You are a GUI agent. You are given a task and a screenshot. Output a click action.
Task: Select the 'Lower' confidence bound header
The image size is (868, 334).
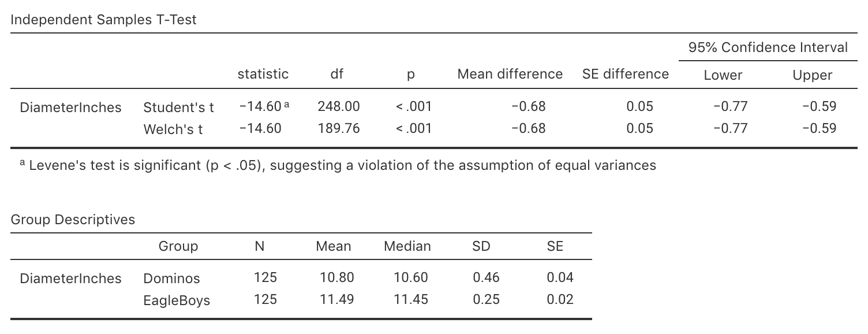tap(723, 75)
